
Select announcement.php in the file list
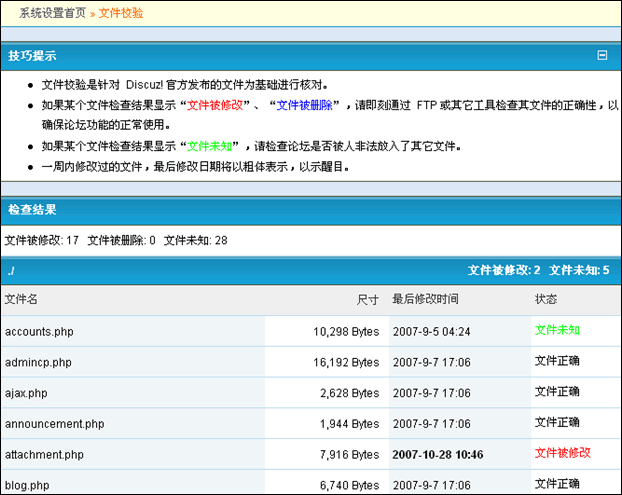[54, 423]
